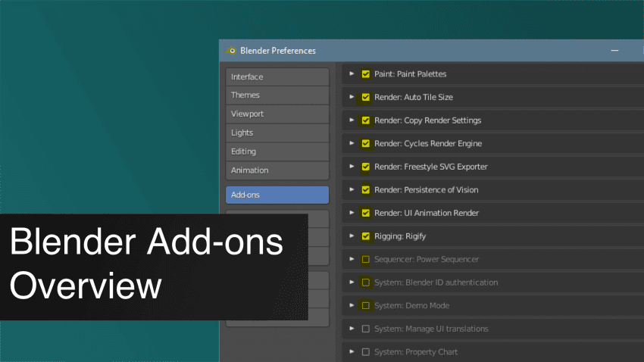Click 'System: Property Chart' label text
The image size is (644, 362).
pos(416,352)
